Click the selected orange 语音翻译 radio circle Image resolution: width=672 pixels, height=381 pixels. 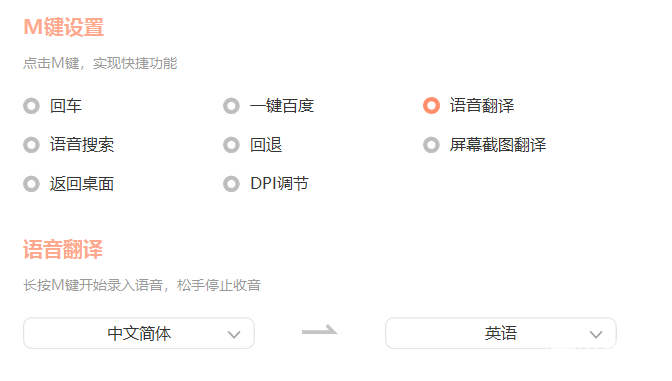pyautogui.click(x=431, y=106)
